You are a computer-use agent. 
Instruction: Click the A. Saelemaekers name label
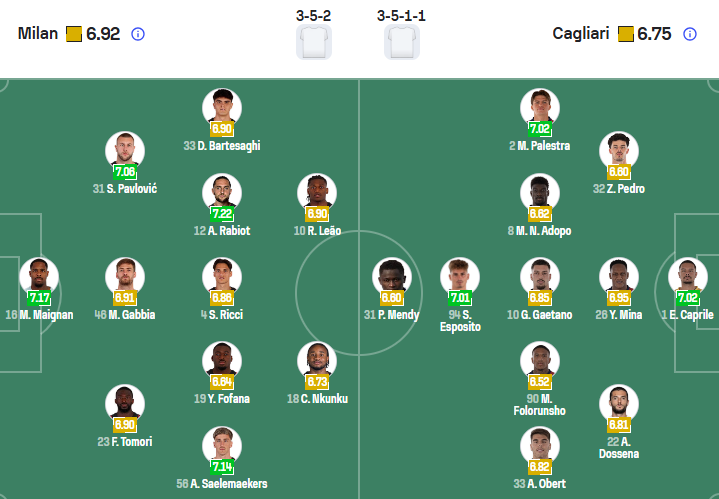point(222,483)
